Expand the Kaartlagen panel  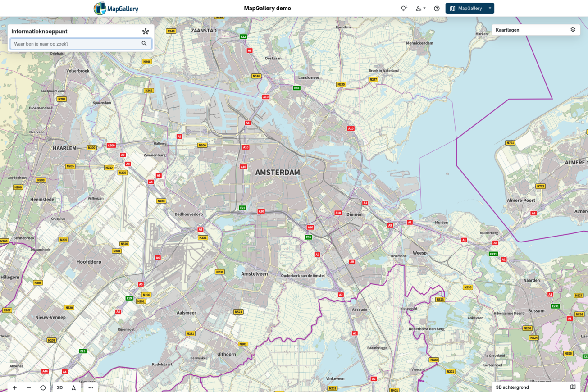(535, 30)
